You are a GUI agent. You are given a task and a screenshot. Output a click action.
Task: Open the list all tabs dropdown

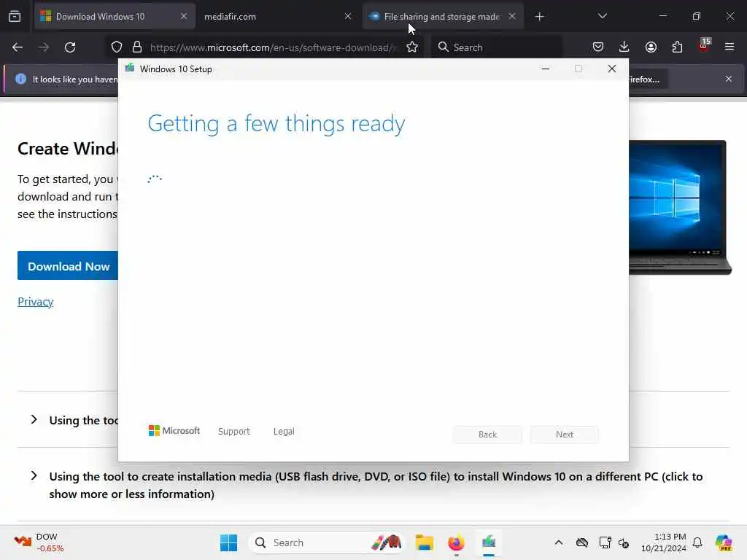coord(602,16)
